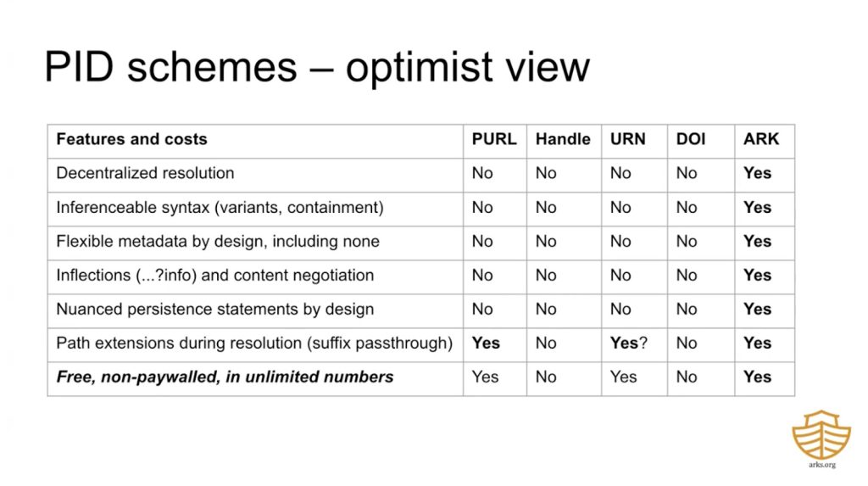The image size is (868, 486).
Task: Click 'Nuanced persistence statements by design' label
Action: (215, 309)
